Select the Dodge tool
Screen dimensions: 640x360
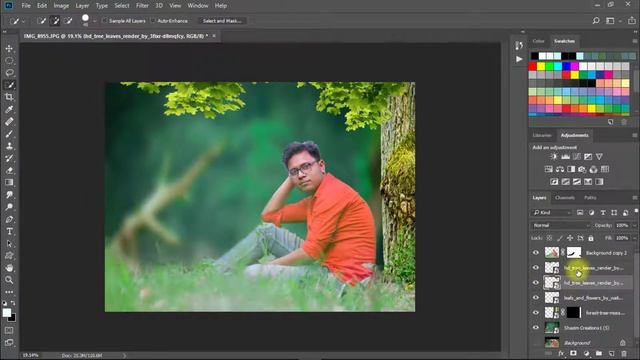point(9,207)
